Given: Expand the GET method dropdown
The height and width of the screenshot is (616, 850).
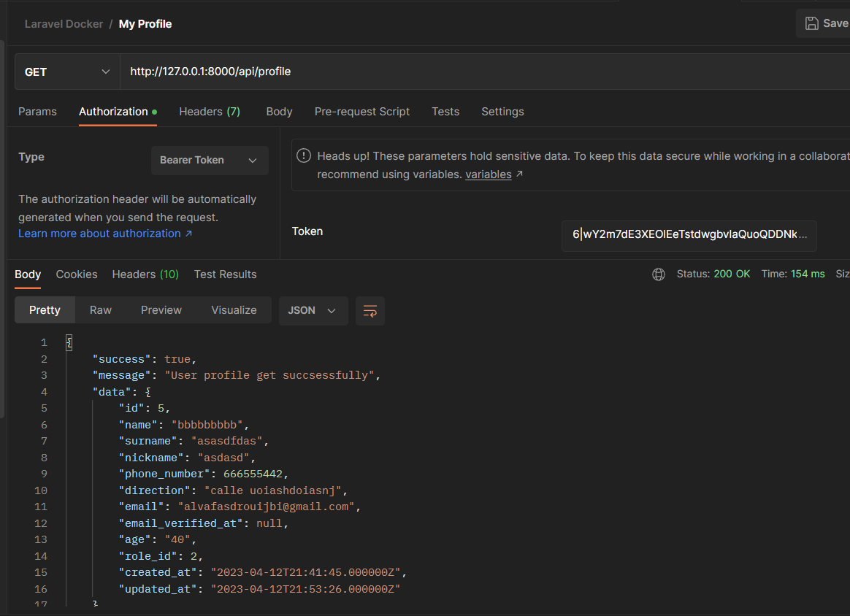Looking at the screenshot, I should tap(105, 72).
